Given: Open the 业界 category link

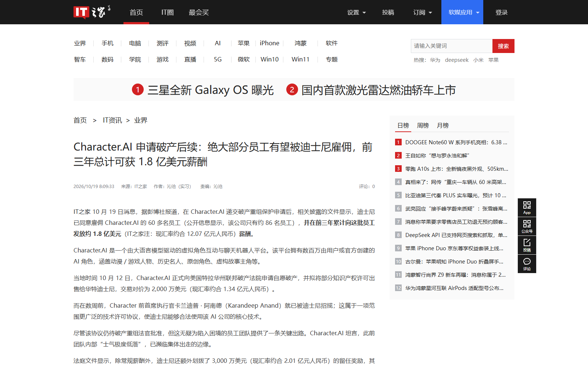Looking at the screenshot, I should click(x=80, y=43).
